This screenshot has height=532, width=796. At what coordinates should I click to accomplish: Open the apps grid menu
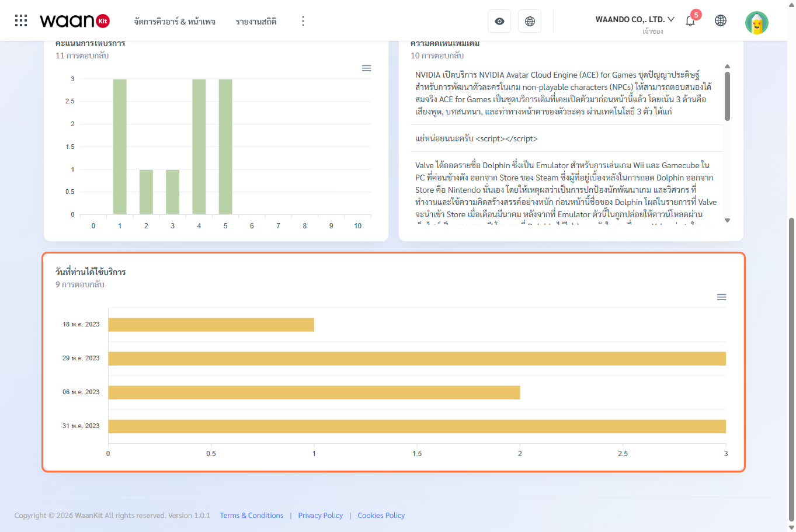[x=21, y=21]
